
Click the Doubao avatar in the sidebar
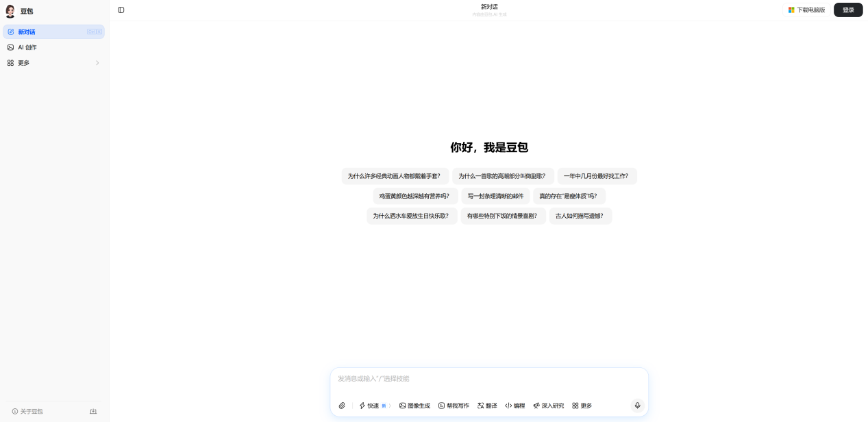click(x=10, y=11)
